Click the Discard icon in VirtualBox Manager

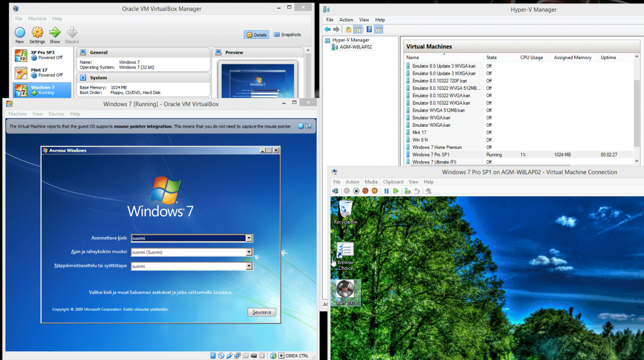pos(72,33)
